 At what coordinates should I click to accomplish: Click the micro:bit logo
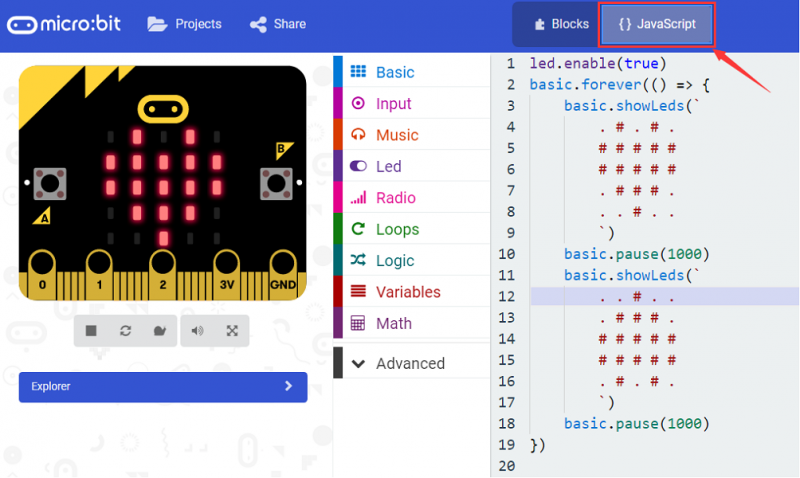(x=64, y=24)
